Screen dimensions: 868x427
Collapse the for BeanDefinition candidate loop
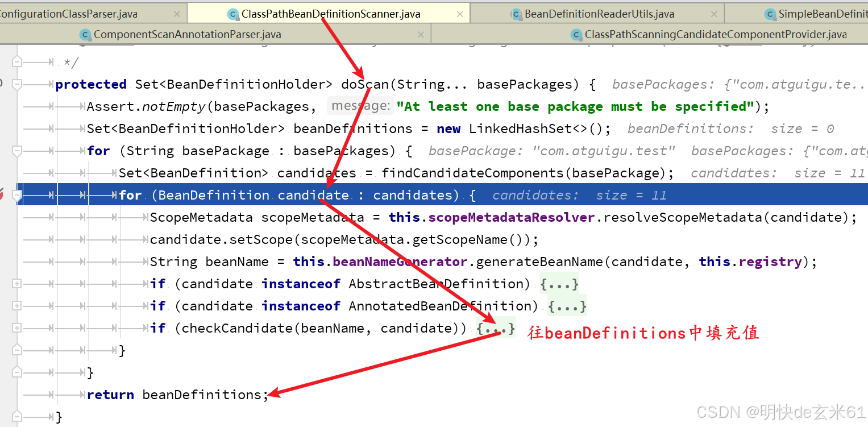(17, 195)
